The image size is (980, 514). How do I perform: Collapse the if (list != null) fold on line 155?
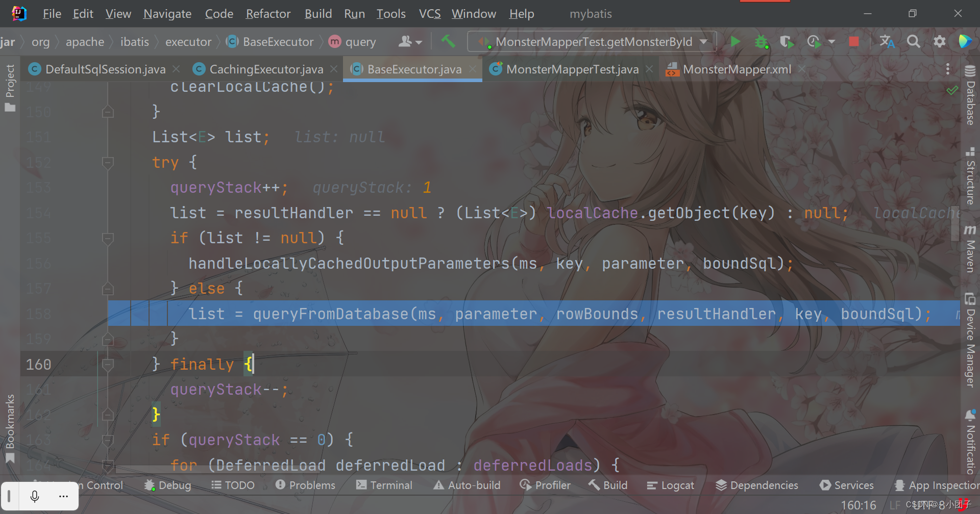pyautogui.click(x=108, y=238)
